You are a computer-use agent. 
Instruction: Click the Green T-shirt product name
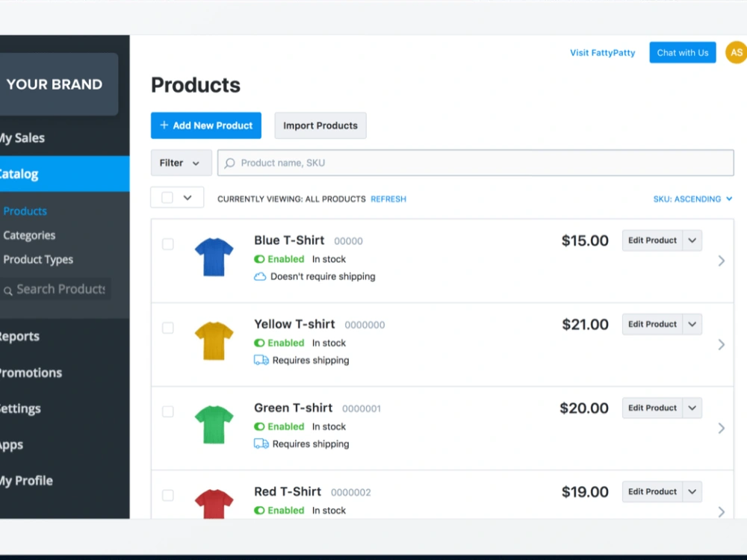pyautogui.click(x=293, y=408)
